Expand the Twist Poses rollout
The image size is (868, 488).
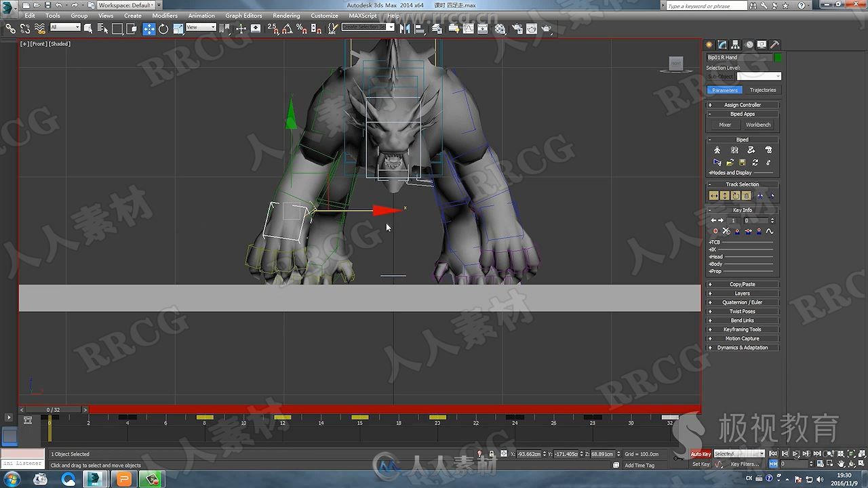pos(743,312)
